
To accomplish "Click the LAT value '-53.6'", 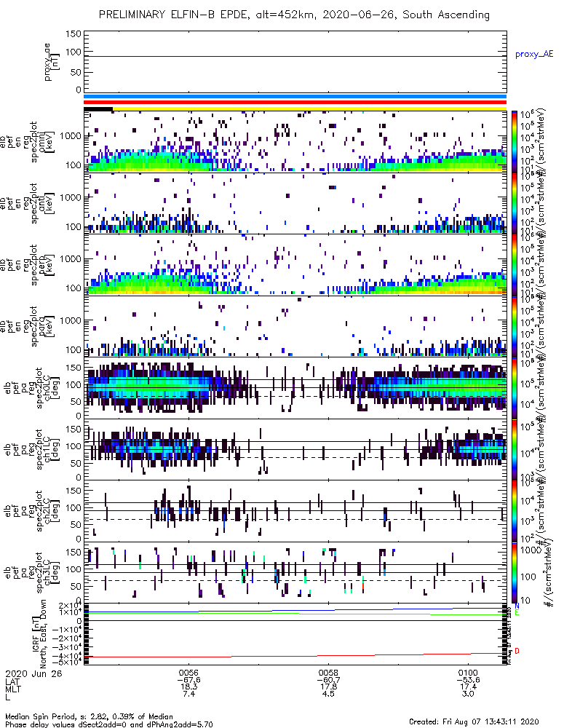I will 468,680.
